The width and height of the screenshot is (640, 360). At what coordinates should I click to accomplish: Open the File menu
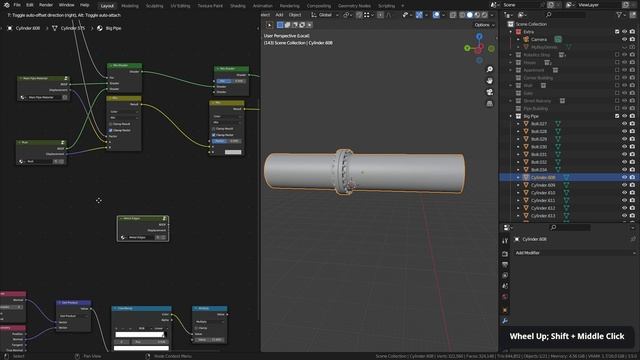(17, 5)
